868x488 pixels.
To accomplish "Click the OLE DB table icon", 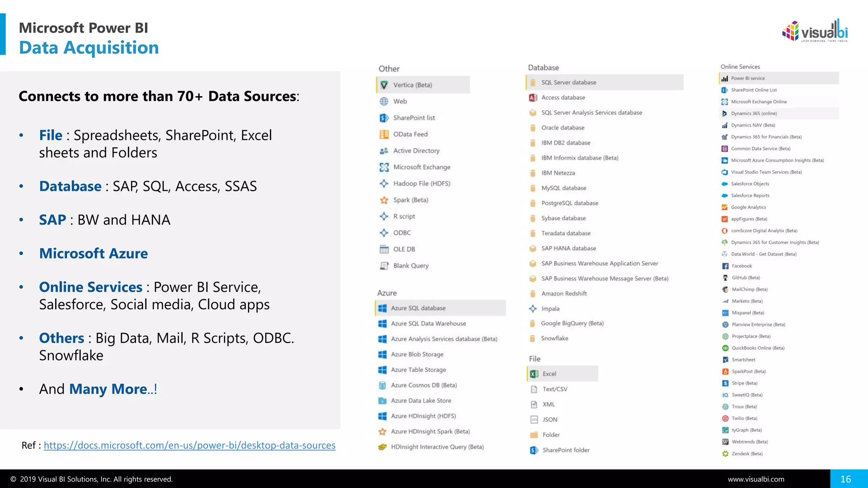I will coord(384,249).
